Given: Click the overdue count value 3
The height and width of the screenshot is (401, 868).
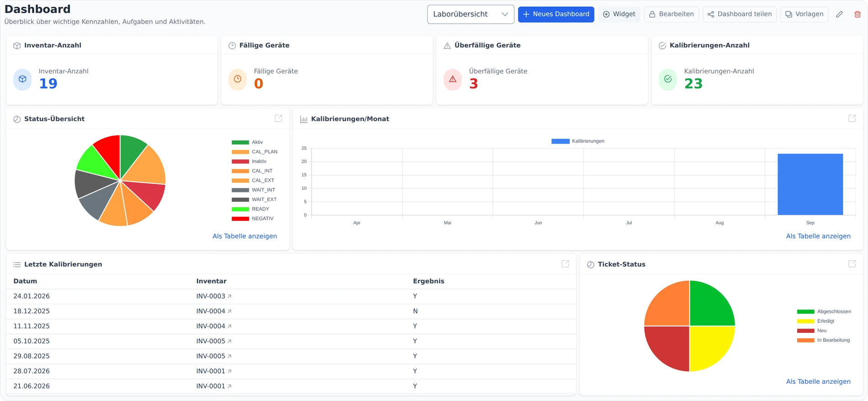Looking at the screenshot, I should [474, 84].
